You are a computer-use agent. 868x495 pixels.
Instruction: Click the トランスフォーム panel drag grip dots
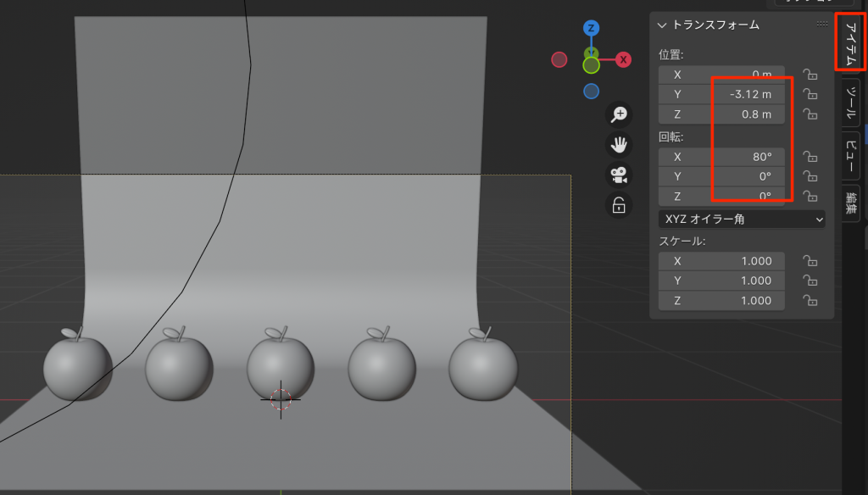[x=821, y=25]
